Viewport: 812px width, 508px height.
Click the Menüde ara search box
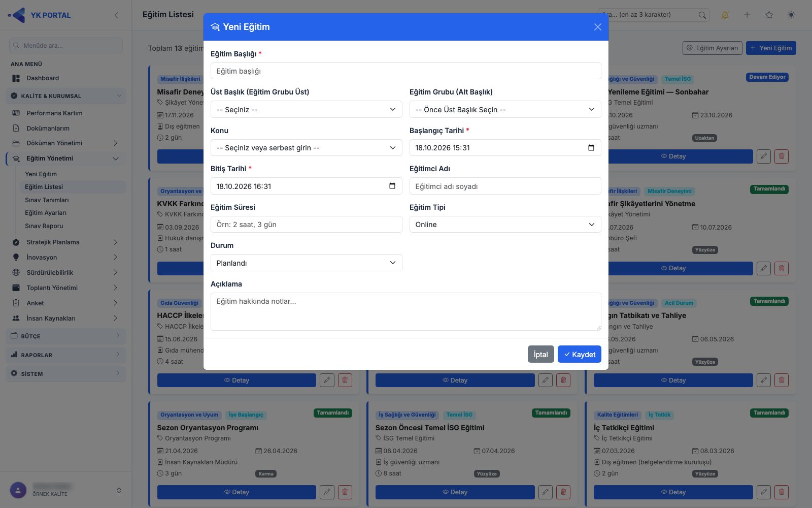(66, 45)
